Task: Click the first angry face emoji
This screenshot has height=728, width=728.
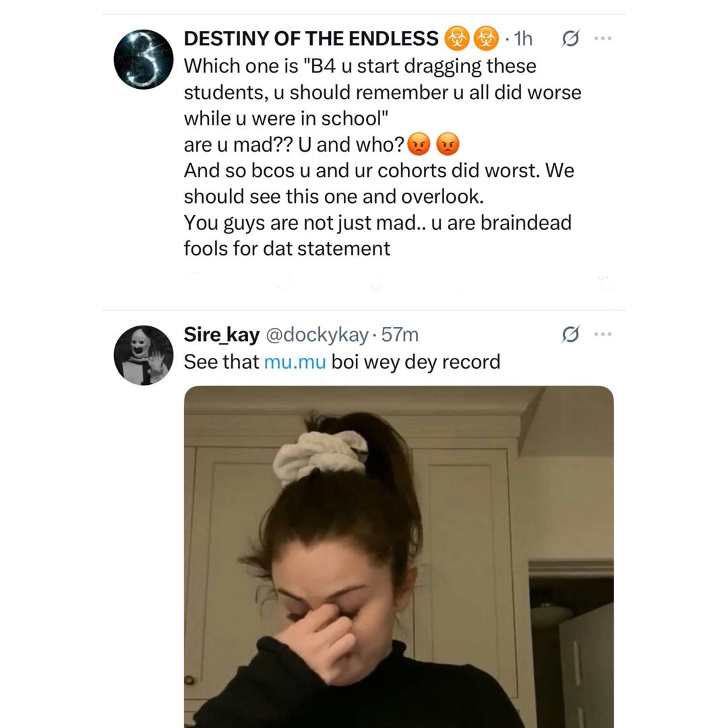Action: 419,144
